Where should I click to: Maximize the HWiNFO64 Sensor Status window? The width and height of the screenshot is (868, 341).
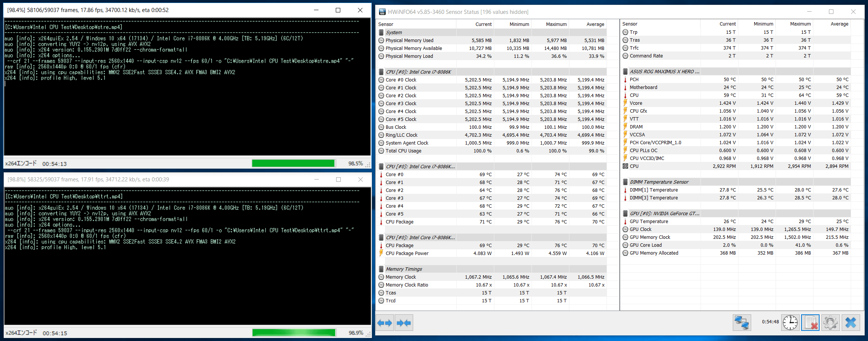831,12
